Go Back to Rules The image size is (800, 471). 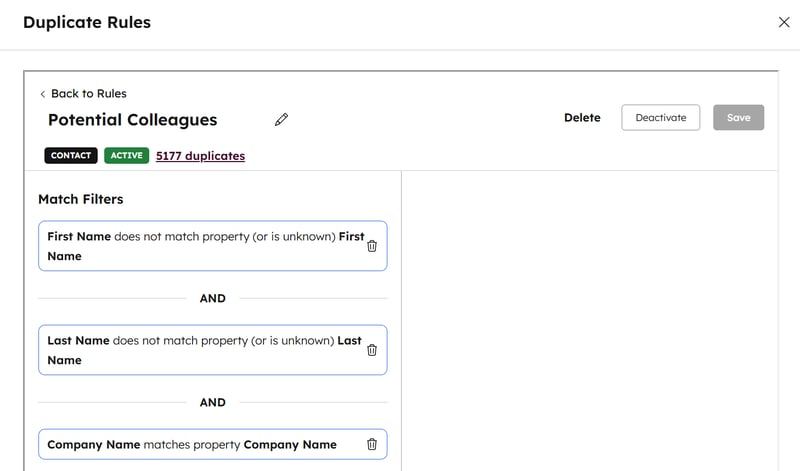[83, 93]
